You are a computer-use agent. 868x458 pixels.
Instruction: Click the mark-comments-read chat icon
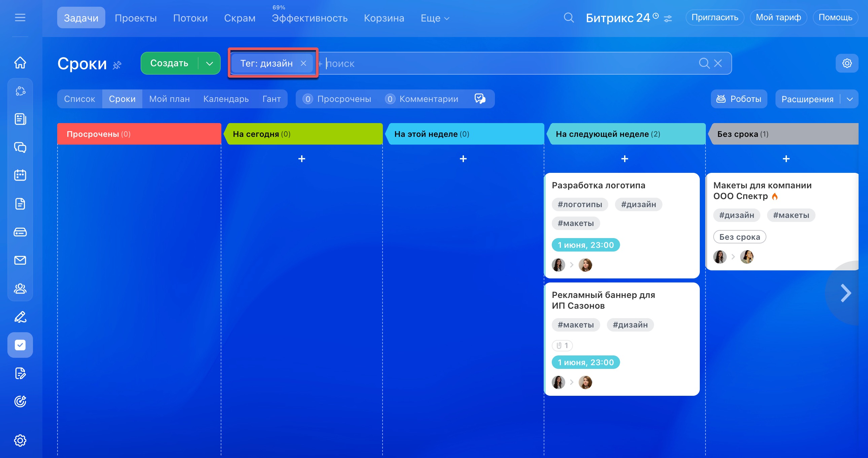coord(480,99)
